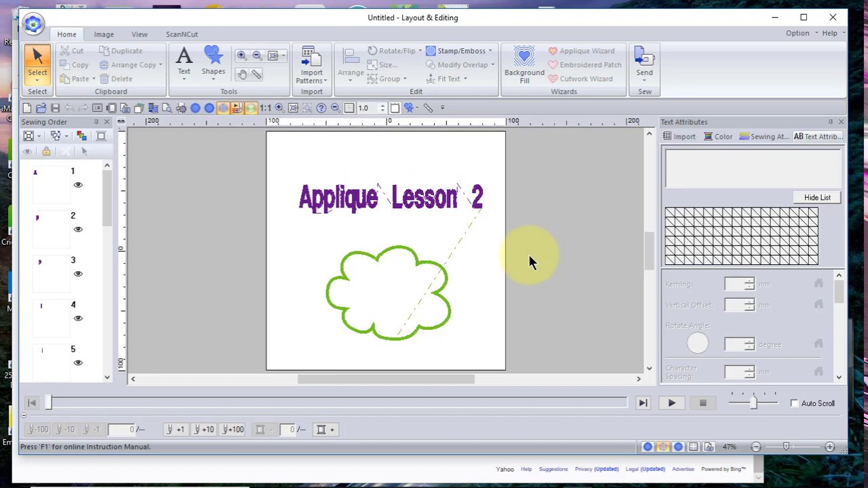This screenshot has height=488, width=868.
Task: Open the Rotate/Flip dropdown
Action: pos(420,51)
